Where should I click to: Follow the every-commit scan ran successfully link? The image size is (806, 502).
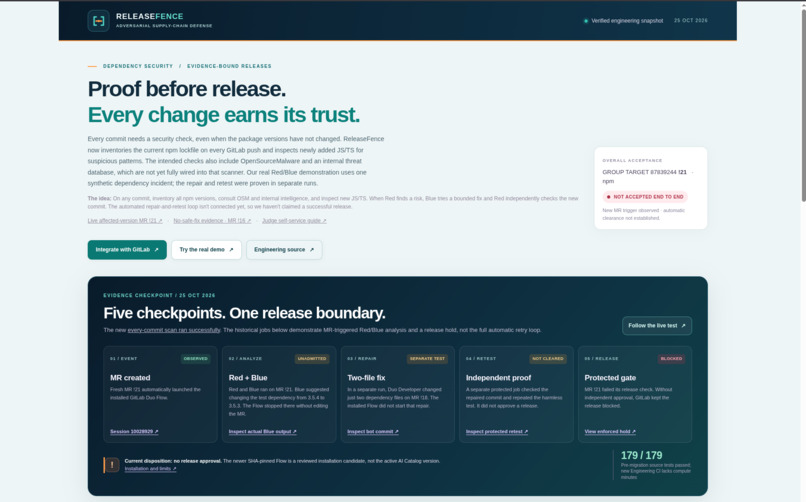pyautogui.click(x=174, y=330)
